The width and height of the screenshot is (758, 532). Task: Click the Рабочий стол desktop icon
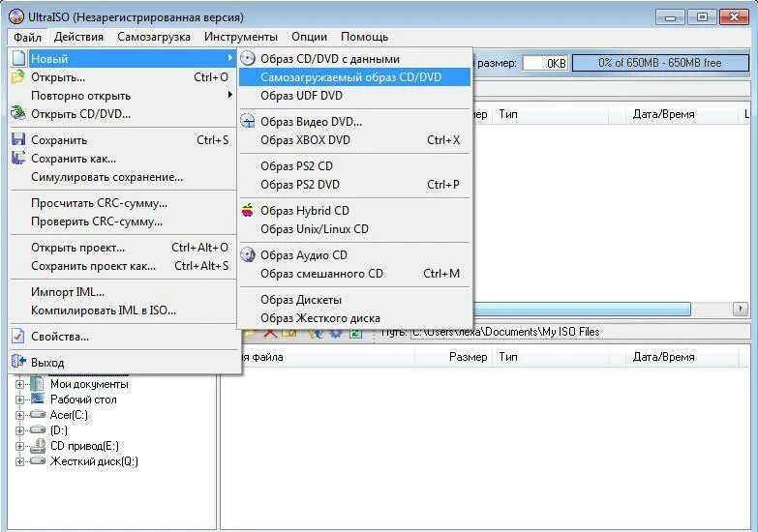click(x=37, y=399)
